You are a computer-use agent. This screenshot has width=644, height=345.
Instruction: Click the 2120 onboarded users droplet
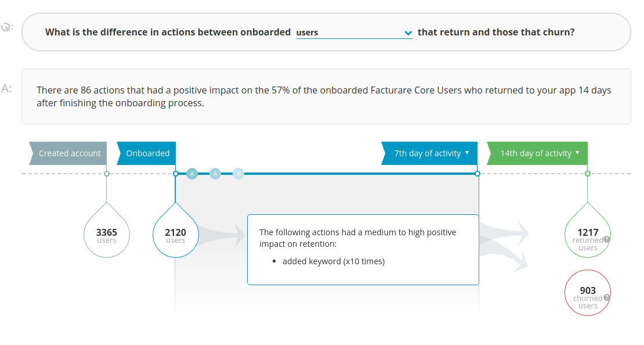point(176,232)
